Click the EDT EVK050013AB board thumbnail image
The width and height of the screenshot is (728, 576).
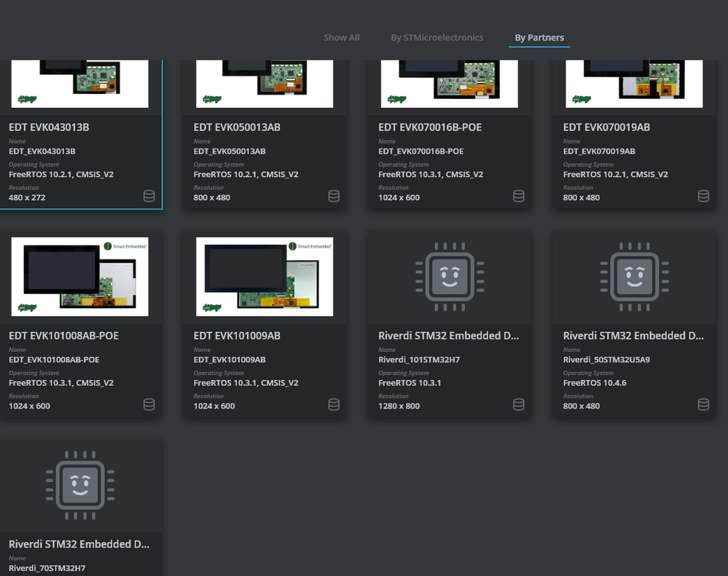(265, 82)
